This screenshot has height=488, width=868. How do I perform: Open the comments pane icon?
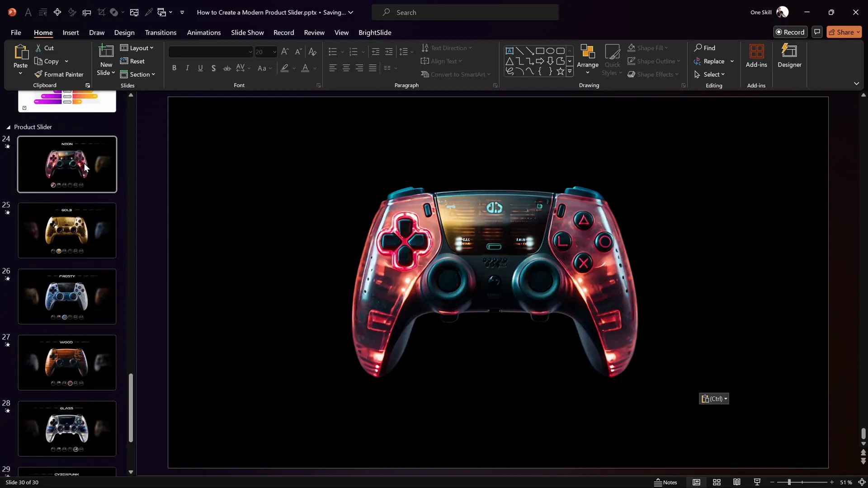(x=817, y=32)
